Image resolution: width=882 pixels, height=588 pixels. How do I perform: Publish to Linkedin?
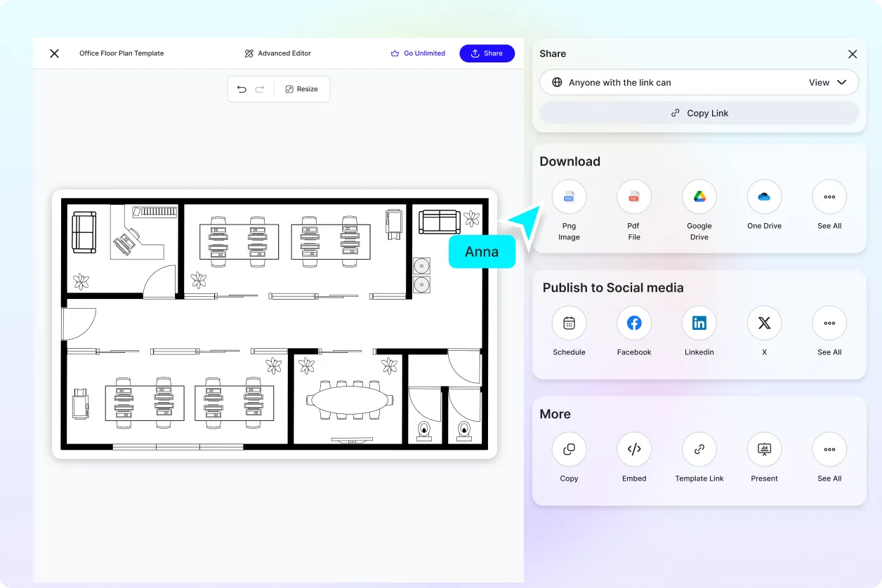pos(699,323)
